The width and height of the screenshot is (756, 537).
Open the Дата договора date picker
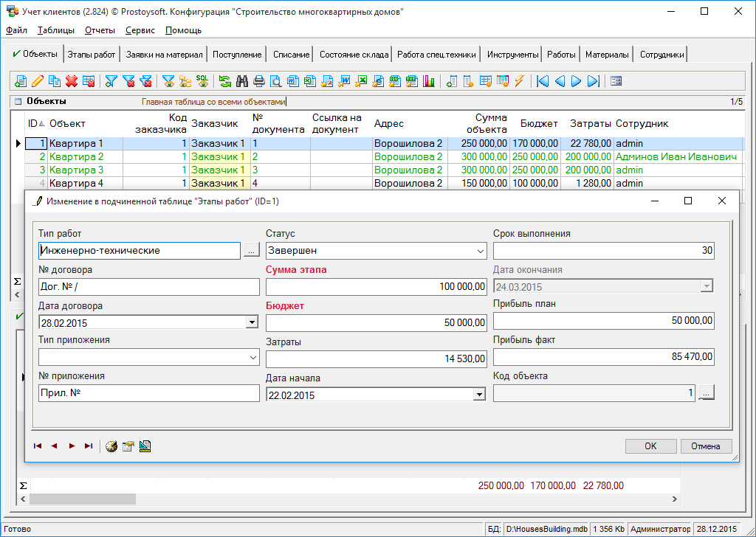(x=252, y=322)
